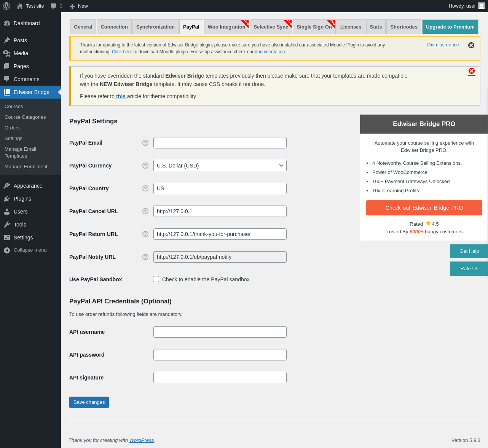Click the Pages icon in sidebar
488x448 pixels.
coord(7,66)
